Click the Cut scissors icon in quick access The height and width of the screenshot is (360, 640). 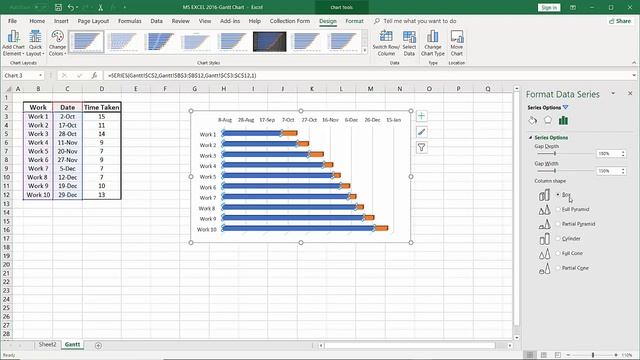tap(100, 7)
